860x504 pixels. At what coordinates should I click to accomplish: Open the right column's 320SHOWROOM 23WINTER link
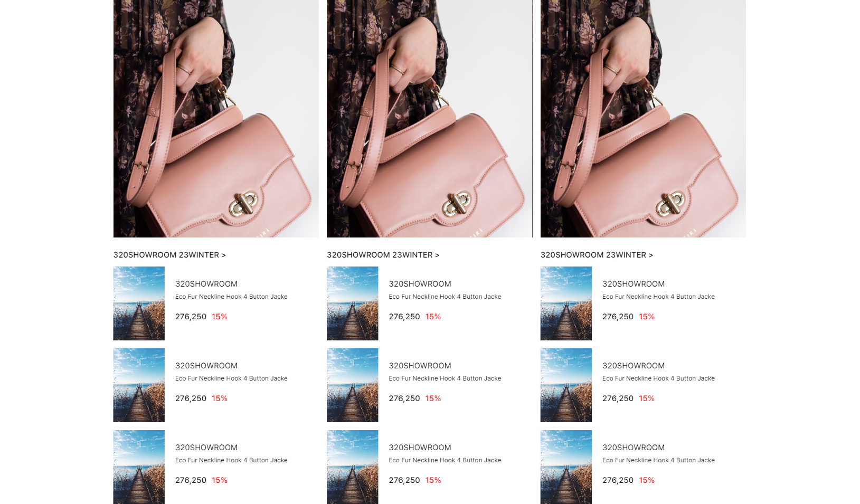coord(597,255)
